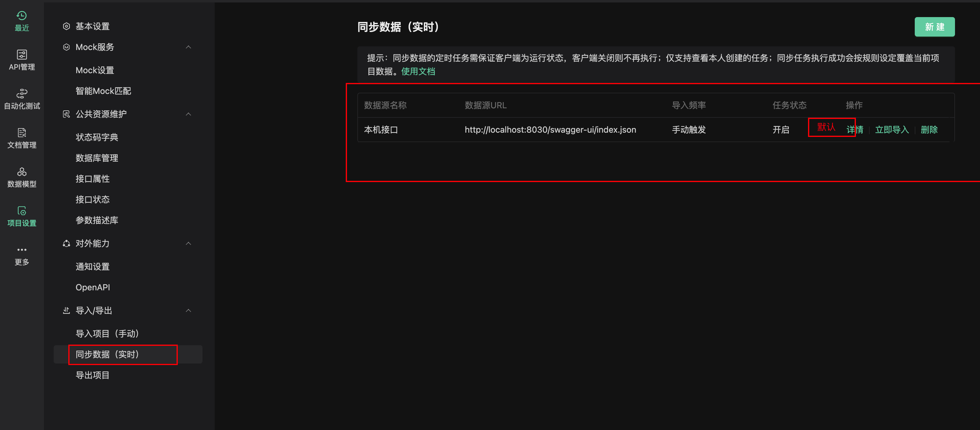Click 立即导入 for 本机接口 row
The image size is (980, 430).
[x=892, y=130]
